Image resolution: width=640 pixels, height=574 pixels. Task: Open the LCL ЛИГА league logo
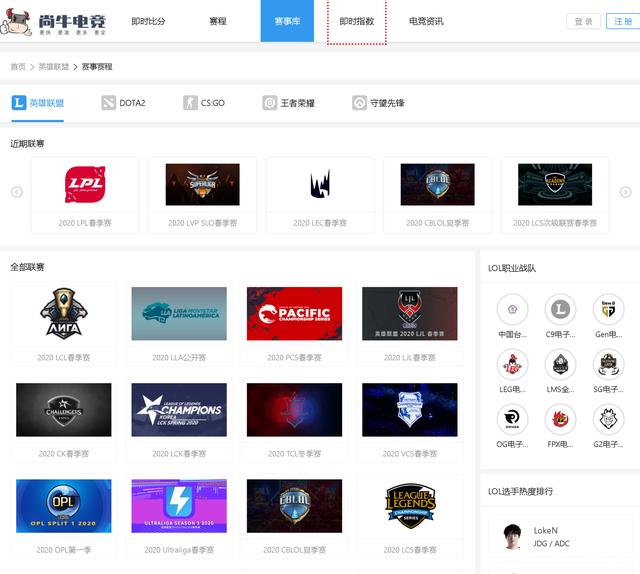[64, 314]
